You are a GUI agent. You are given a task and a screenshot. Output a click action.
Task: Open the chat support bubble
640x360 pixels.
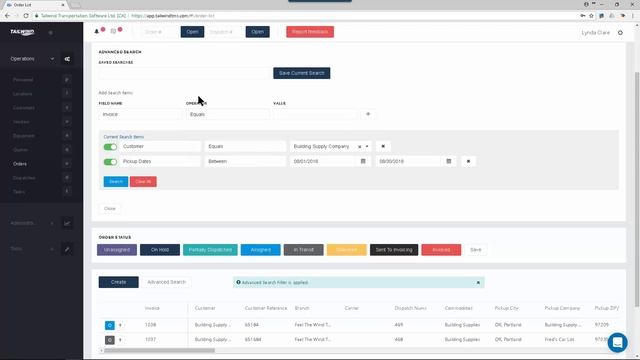pyautogui.click(x=617, y=342)
